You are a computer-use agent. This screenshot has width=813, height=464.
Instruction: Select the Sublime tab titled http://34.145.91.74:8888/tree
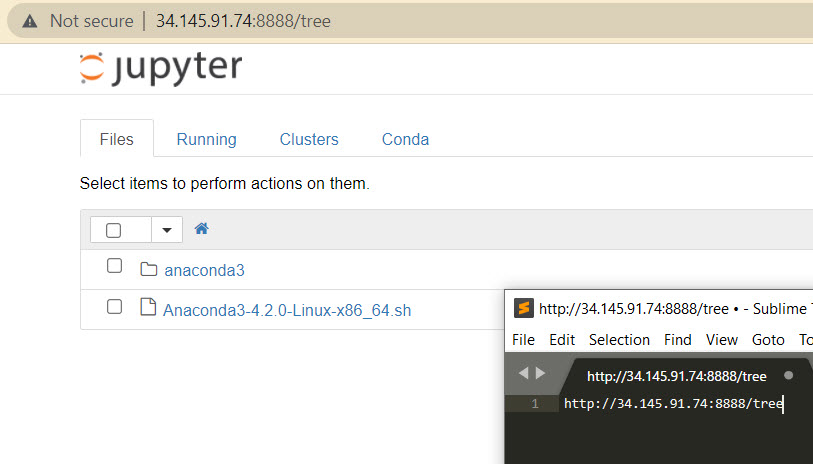click(677, 376)
